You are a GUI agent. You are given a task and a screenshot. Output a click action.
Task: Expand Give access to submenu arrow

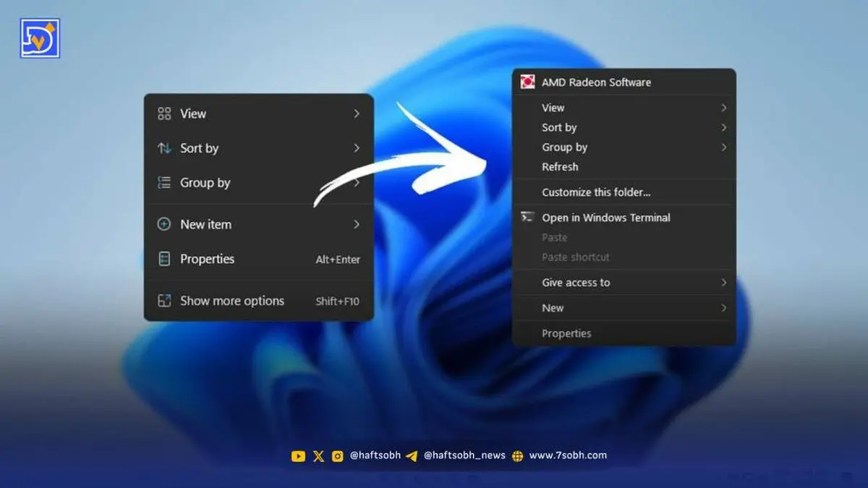point(723,283)
